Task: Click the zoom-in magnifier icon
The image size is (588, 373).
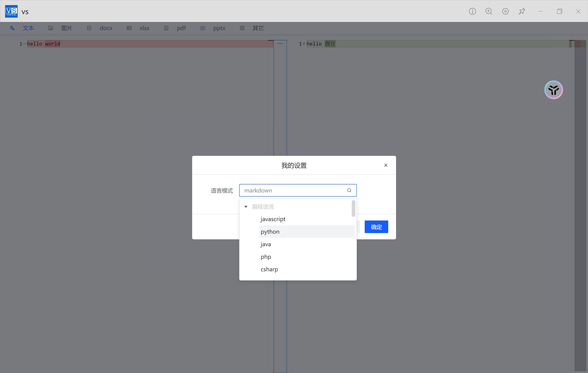Action: tap(489, 12)
